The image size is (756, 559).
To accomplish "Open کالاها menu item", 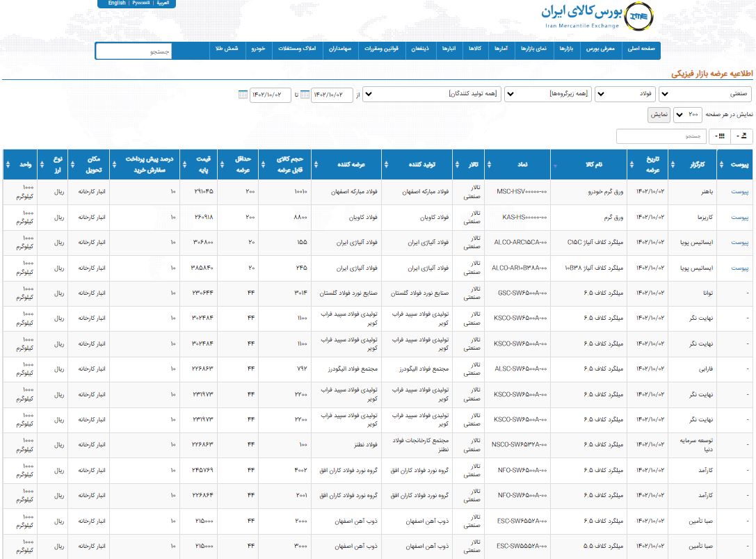I will 475,49.
